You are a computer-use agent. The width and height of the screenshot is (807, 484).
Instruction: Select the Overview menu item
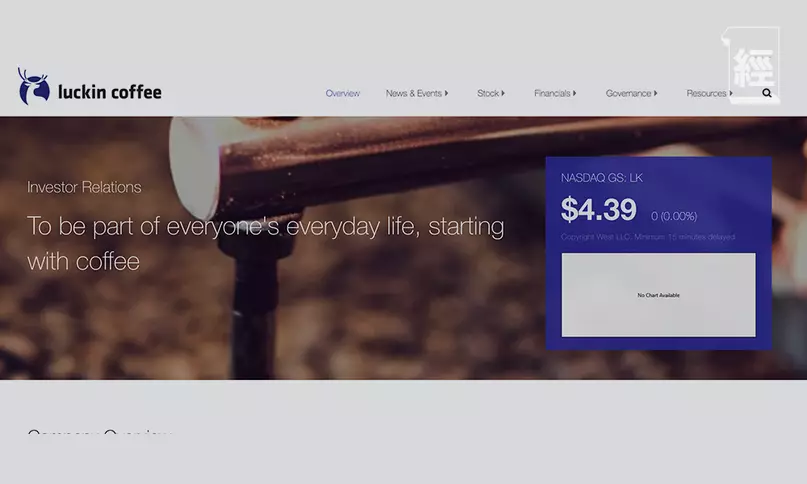[x=343, y=93]
